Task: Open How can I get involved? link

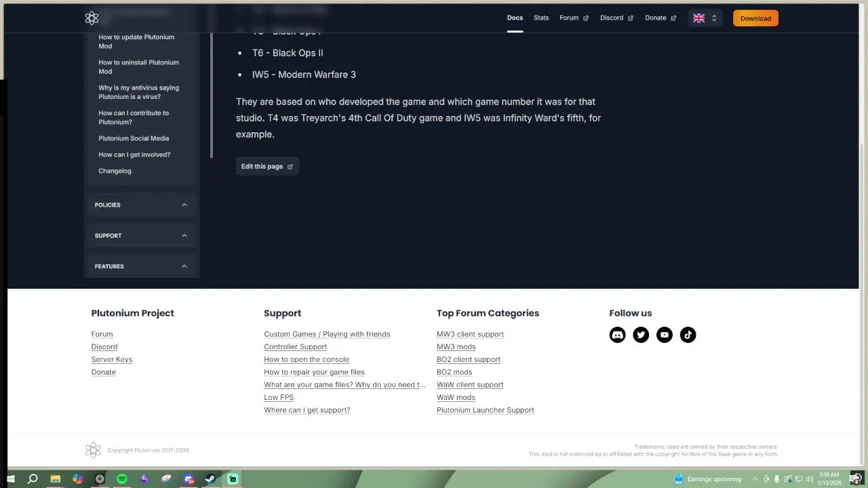Action: point(134,155)
